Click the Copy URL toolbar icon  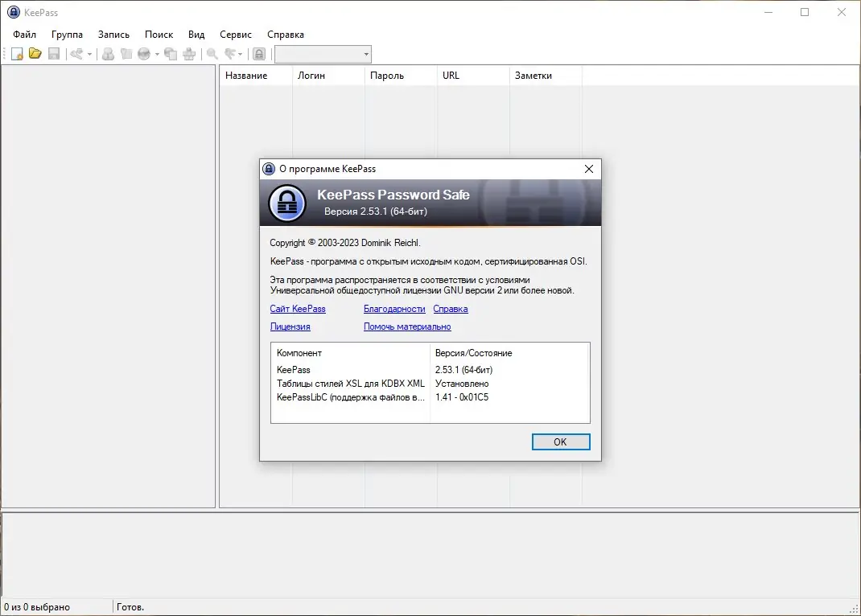click(x=171, y=54)
